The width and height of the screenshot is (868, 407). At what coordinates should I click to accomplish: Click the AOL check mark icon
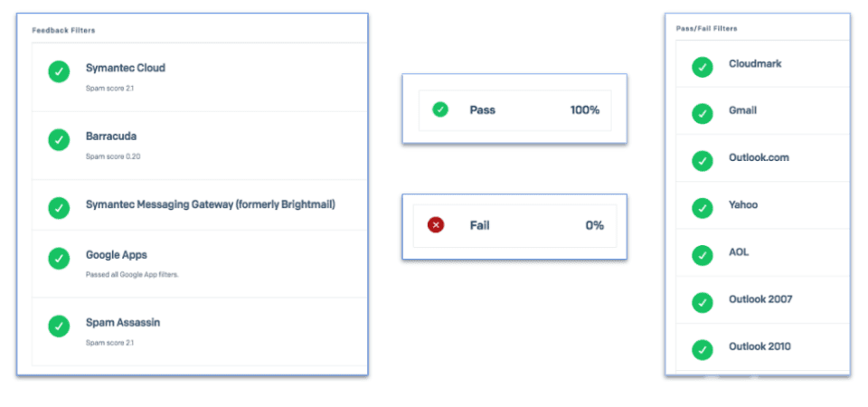703,255
